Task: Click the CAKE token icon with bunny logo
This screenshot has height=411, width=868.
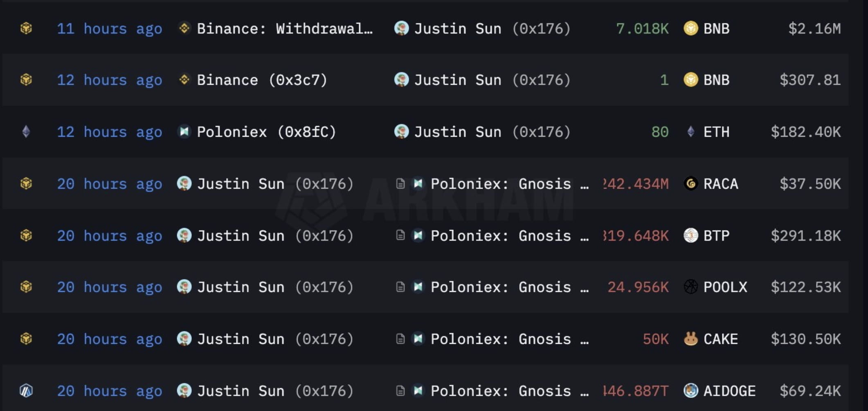Action: pos(690,339)
